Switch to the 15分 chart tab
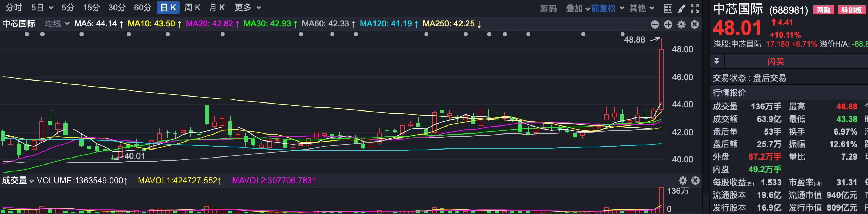Image resolution: width=868 pixels, height=214 pixels. [x=91, y=8]
